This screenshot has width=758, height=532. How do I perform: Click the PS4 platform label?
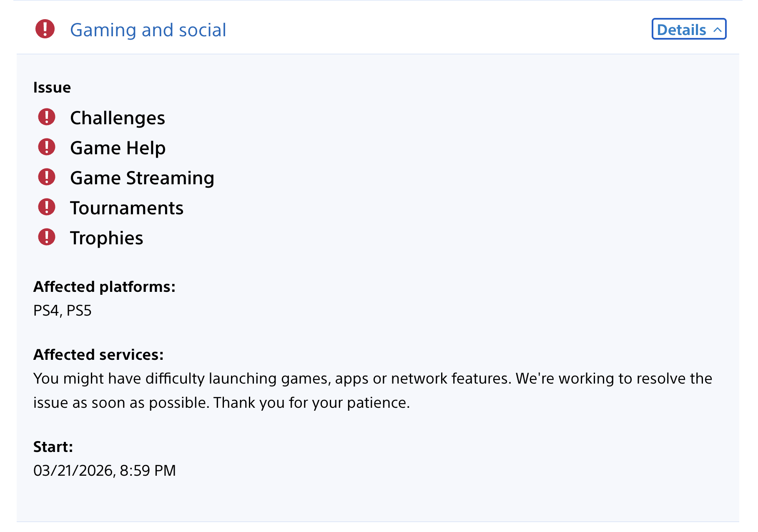[x=47, y=310]
